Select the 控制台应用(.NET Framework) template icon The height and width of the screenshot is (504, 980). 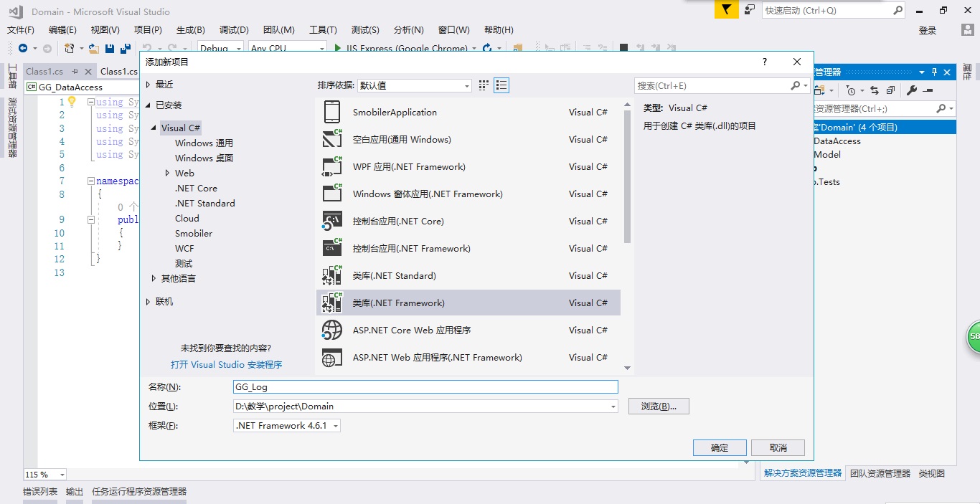[x=332, y=249]
